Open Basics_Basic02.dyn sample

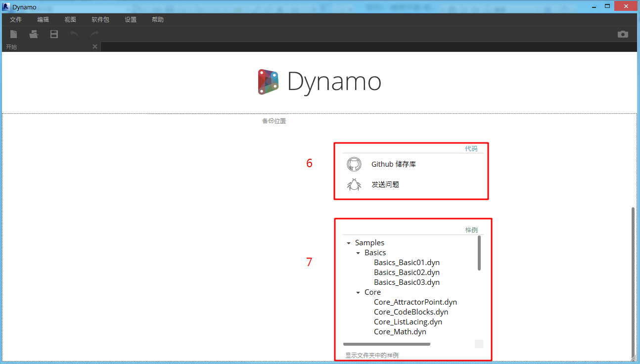(x=407, y=273)
